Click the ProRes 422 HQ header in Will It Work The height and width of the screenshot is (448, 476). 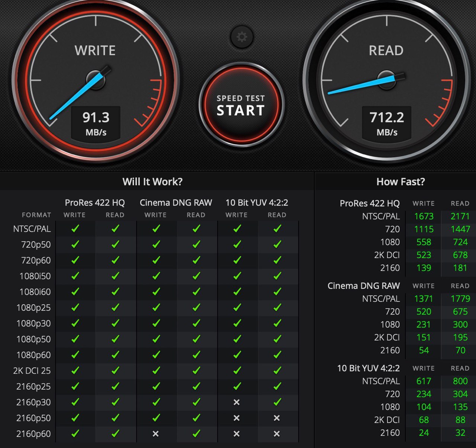95,203
